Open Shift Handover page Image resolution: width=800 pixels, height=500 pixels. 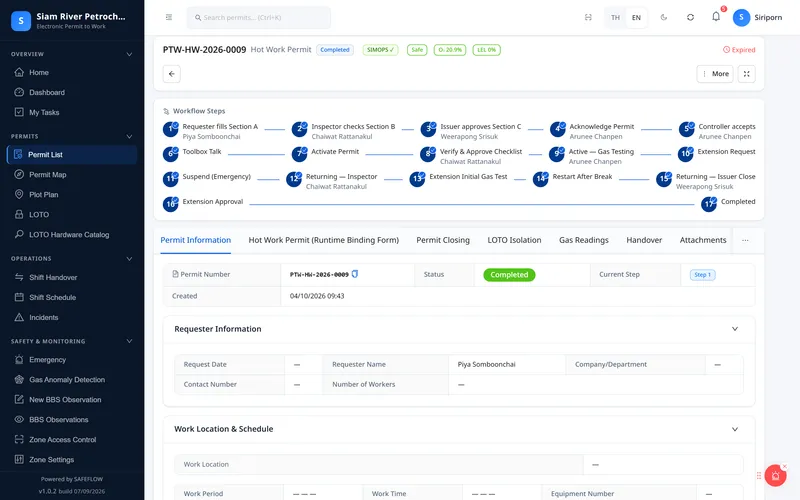click(71, 278)
